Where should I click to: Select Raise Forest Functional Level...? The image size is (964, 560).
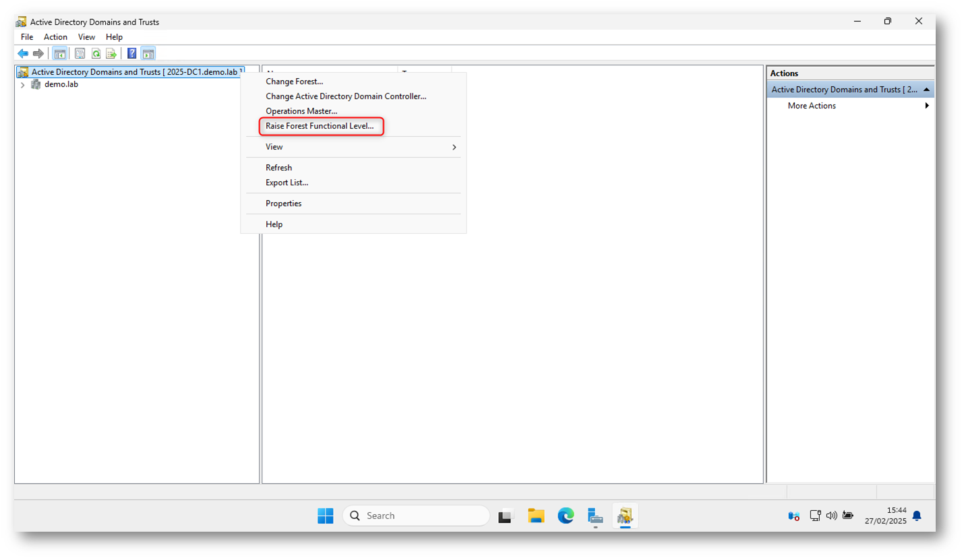coord(353,126)
